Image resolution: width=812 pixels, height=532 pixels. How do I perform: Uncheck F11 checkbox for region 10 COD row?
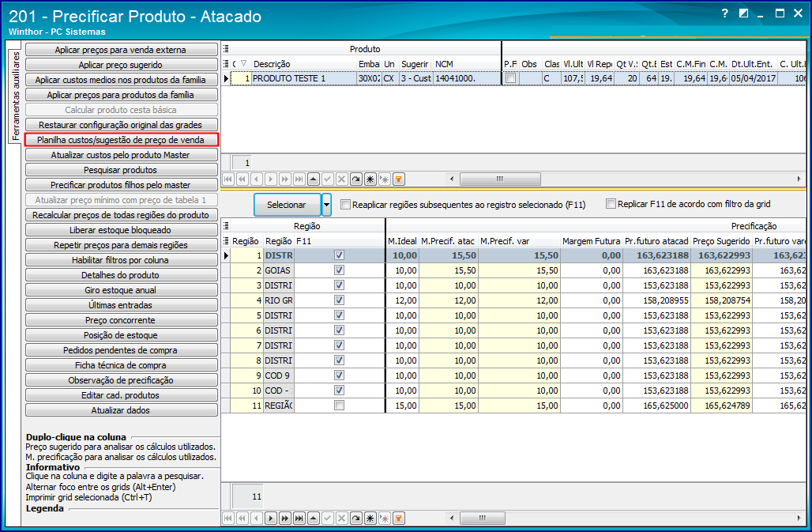tap(339, 390)
